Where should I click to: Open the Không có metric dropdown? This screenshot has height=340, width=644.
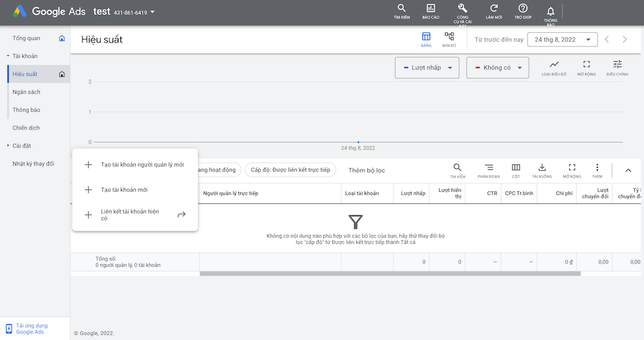click(x=497, y=68)
